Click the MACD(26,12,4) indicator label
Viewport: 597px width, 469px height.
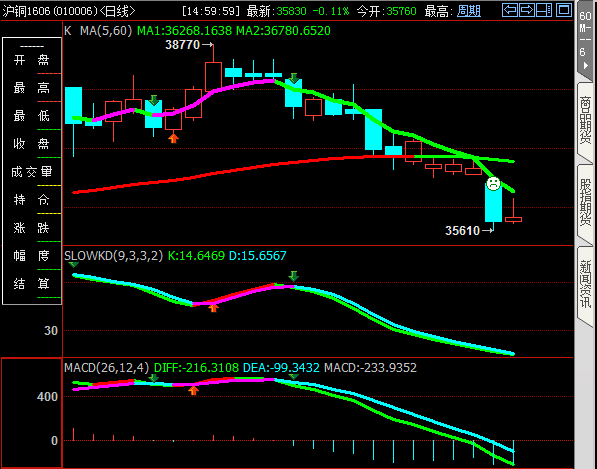tap(107, 368)
